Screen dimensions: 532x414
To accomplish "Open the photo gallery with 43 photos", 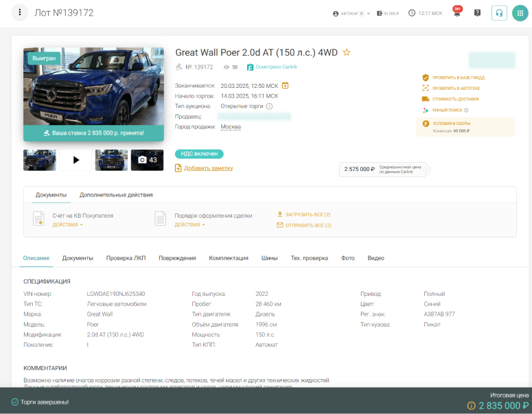I will point(147,160).
